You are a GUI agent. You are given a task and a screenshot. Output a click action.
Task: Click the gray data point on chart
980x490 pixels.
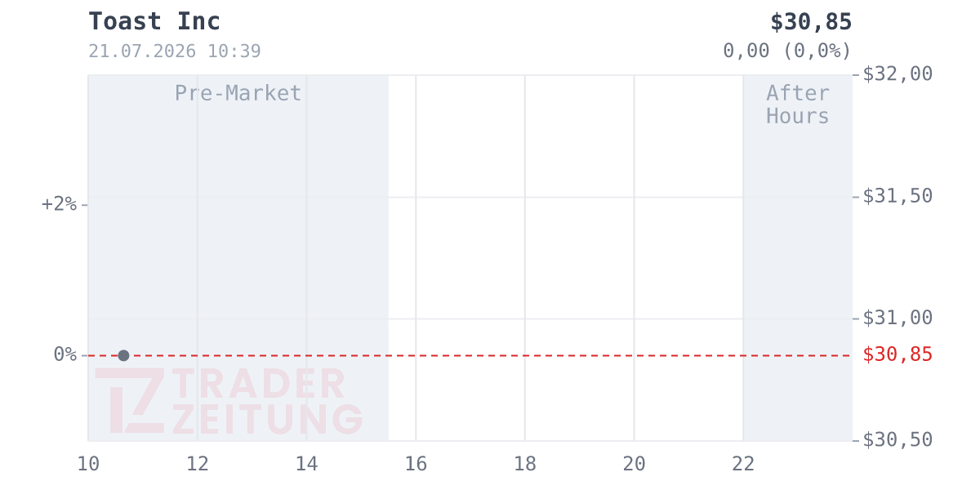click(123, 355)
